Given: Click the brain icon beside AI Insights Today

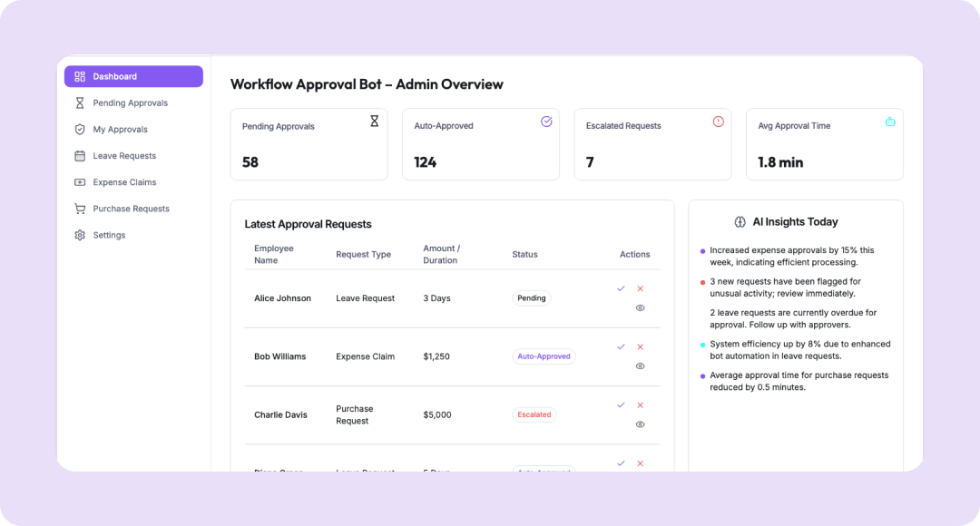Looking at the screenshot, I should 740,221.
